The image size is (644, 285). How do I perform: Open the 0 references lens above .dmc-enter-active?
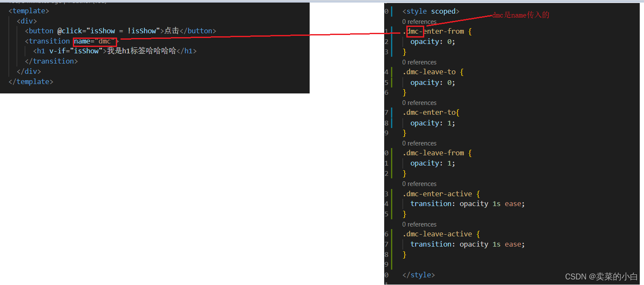click(420, 184)
